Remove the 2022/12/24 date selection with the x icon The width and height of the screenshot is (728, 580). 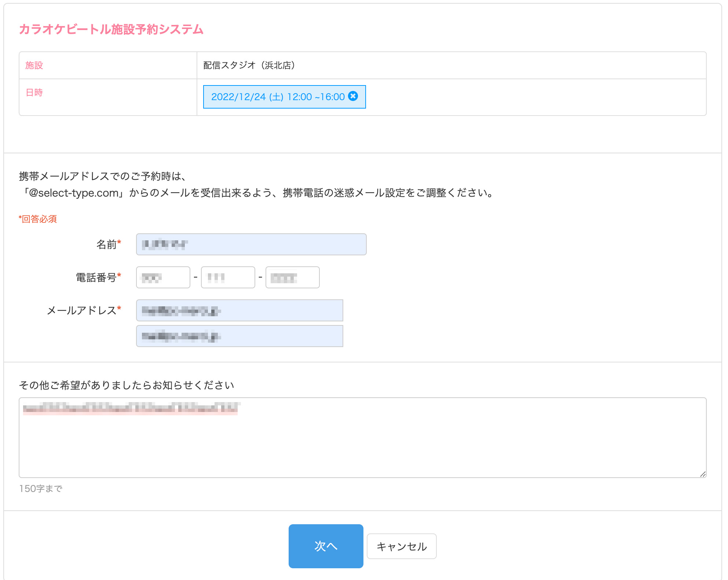353,96
